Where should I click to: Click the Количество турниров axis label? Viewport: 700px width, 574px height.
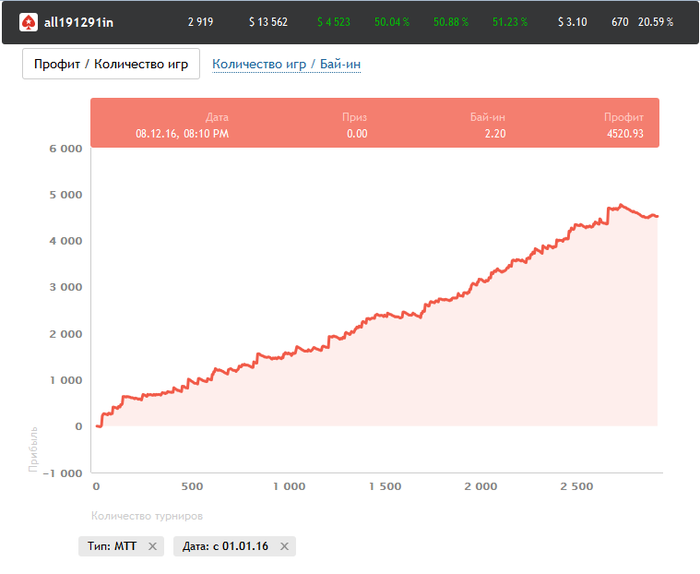147,516
